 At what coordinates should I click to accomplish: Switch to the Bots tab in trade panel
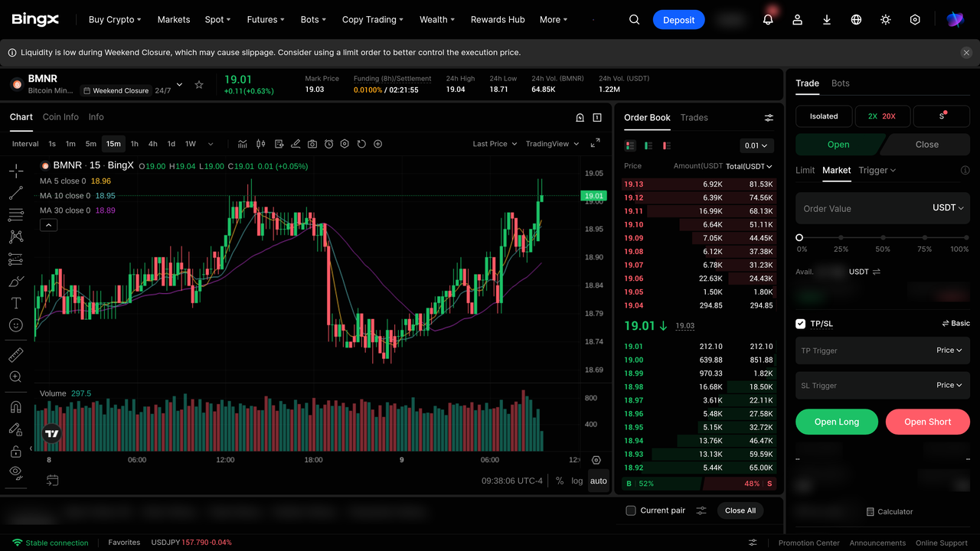(x=841, y=83)
